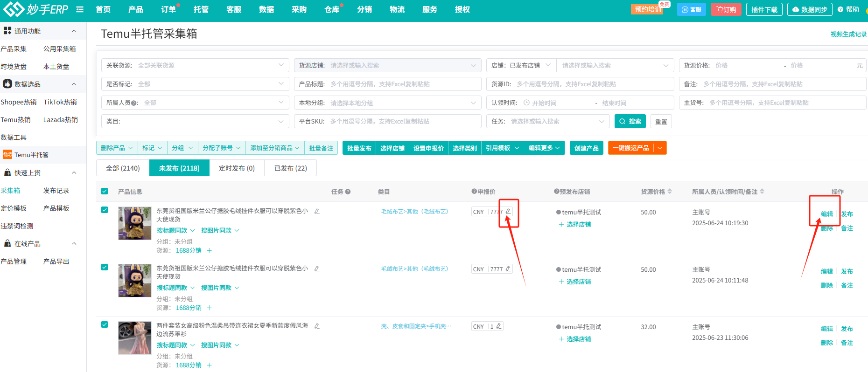The image size is (868, 372).
Task: Open the 本地分组 dropdown
Action: (x=387, y=103)
